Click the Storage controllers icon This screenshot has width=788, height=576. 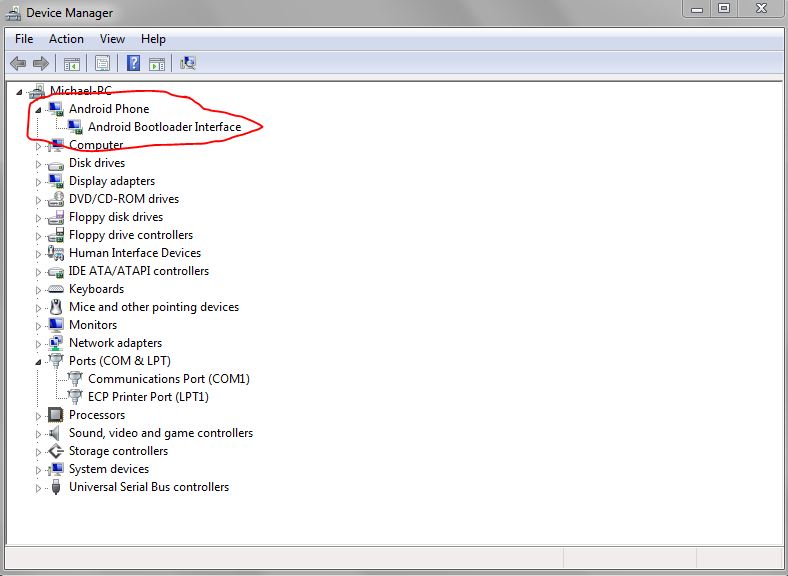(x=55, y=451)
